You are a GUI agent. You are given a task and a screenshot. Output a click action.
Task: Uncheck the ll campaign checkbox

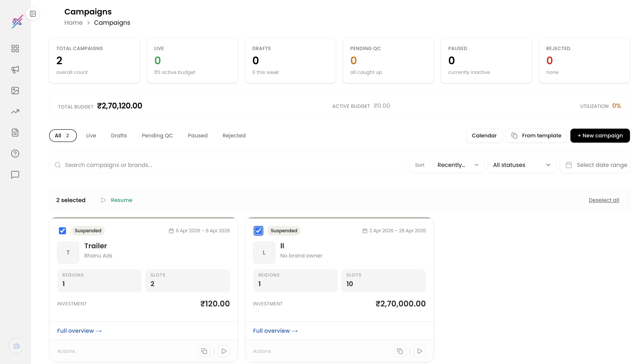click(x=258, y=231)
